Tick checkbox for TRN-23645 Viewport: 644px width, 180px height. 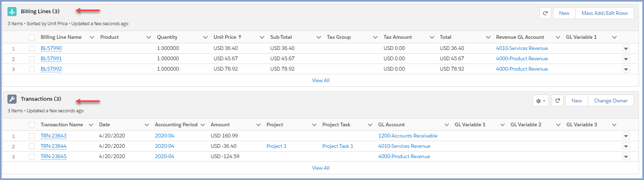[32, 156]
